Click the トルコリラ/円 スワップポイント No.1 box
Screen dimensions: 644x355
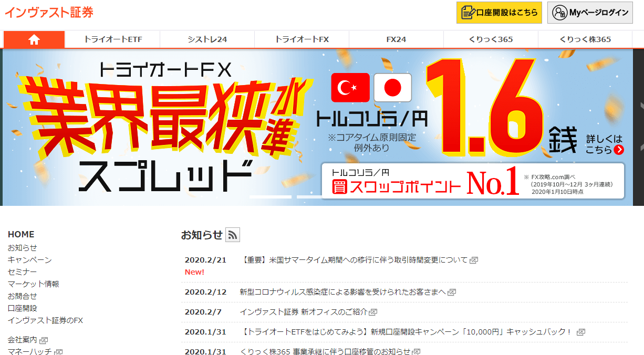click(x=473, y=181)
